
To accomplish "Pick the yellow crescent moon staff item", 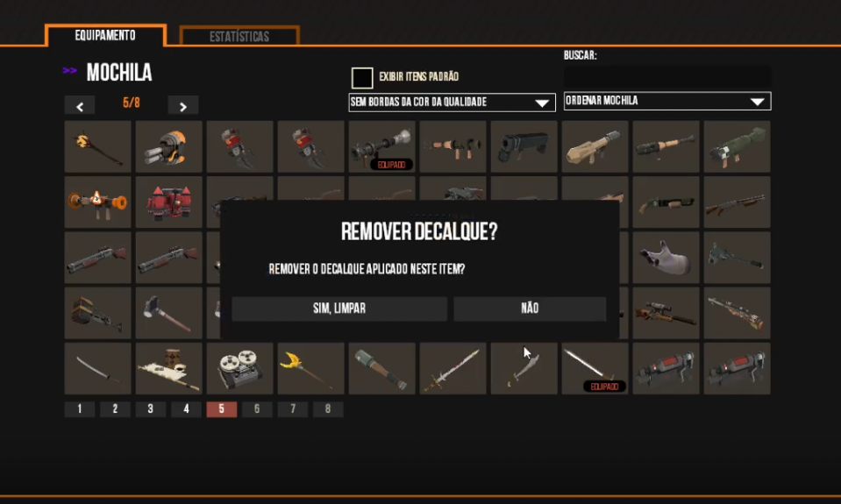I will (x=310, y=368).
